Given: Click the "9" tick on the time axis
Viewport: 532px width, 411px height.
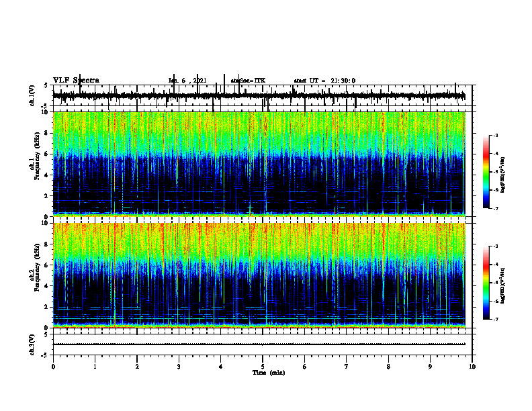Looking at the screenshot, I should point(430,367).
